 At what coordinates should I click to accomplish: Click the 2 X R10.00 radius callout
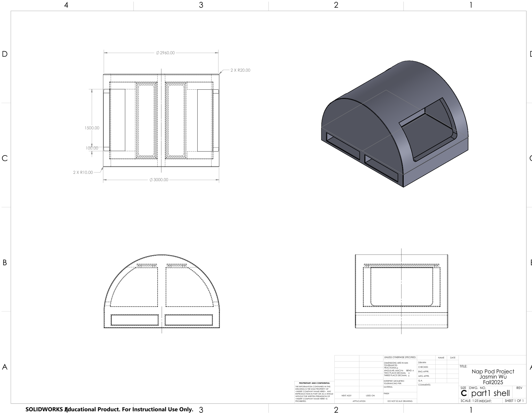click(x=83, y=172)
